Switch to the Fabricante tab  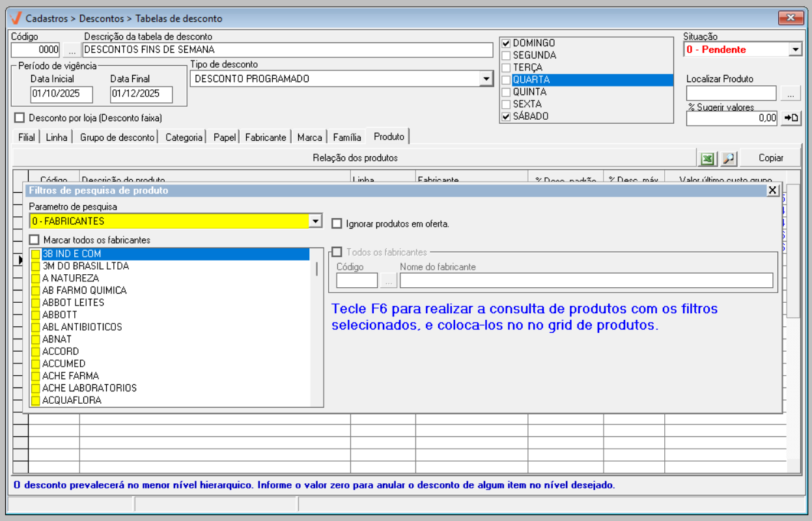265,137
